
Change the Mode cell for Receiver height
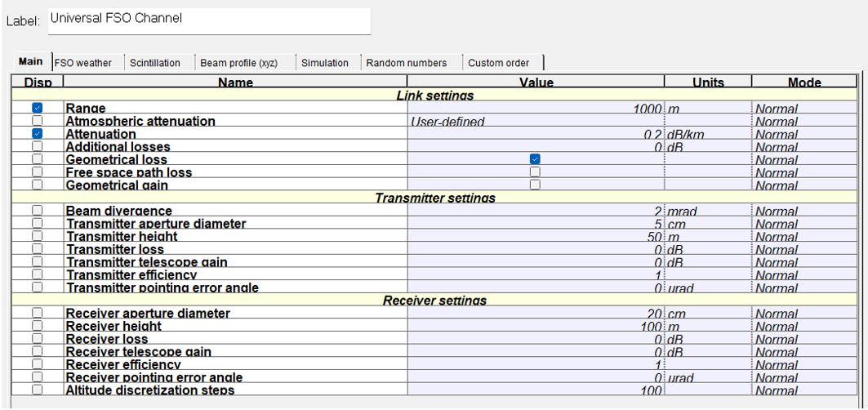tap(803, 327)
